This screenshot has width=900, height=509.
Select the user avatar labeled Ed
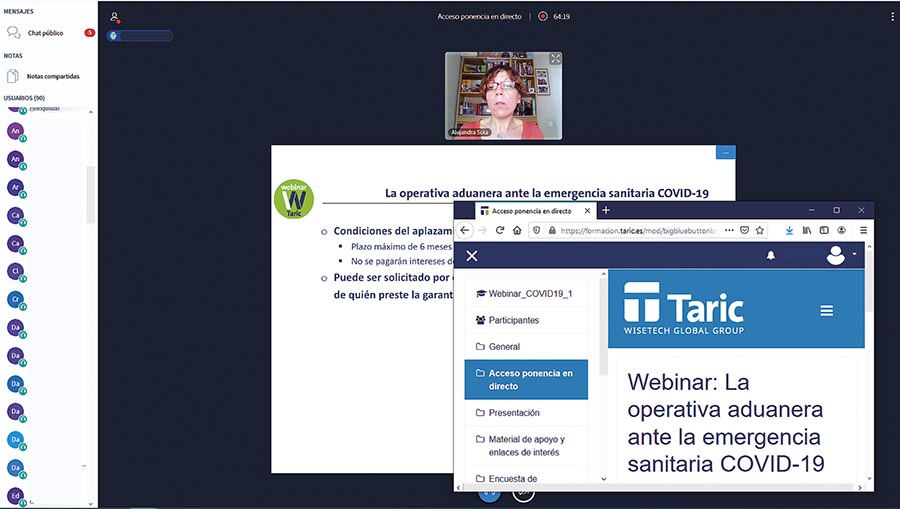point(15,495)
